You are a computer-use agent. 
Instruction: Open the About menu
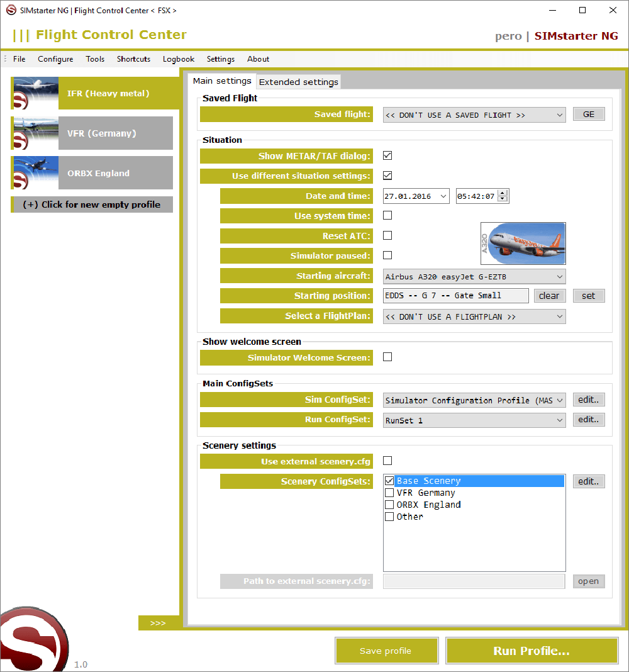[x=259, y=59]
